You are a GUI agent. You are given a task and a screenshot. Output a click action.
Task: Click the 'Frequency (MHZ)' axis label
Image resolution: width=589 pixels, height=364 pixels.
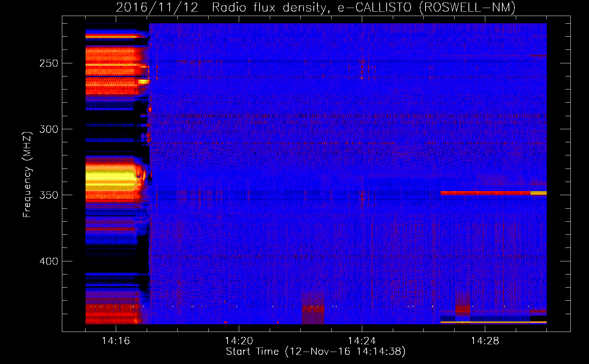tap(27, 175)
